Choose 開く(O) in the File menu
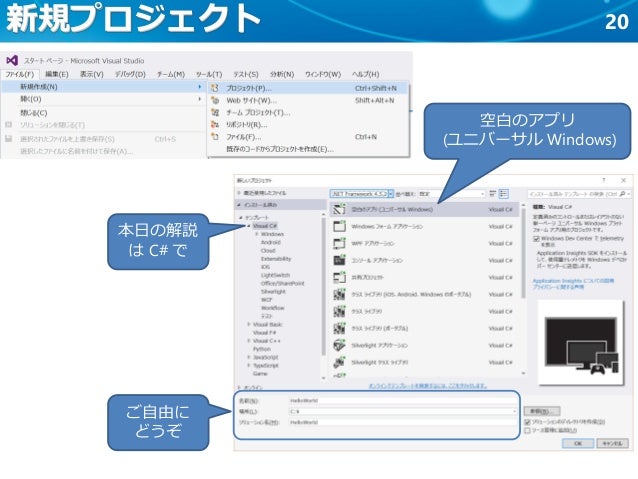 pos(103,99)
